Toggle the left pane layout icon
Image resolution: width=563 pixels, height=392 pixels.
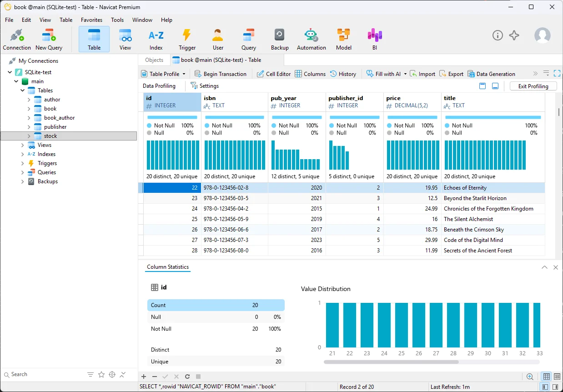click(x=545, y=387)
